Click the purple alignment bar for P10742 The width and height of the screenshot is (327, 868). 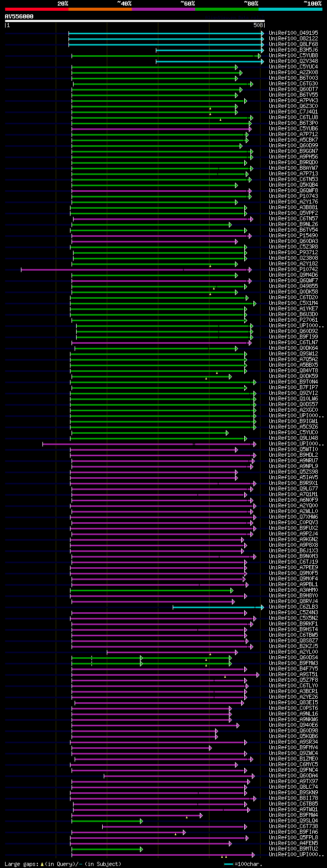[x=136, y=270]
